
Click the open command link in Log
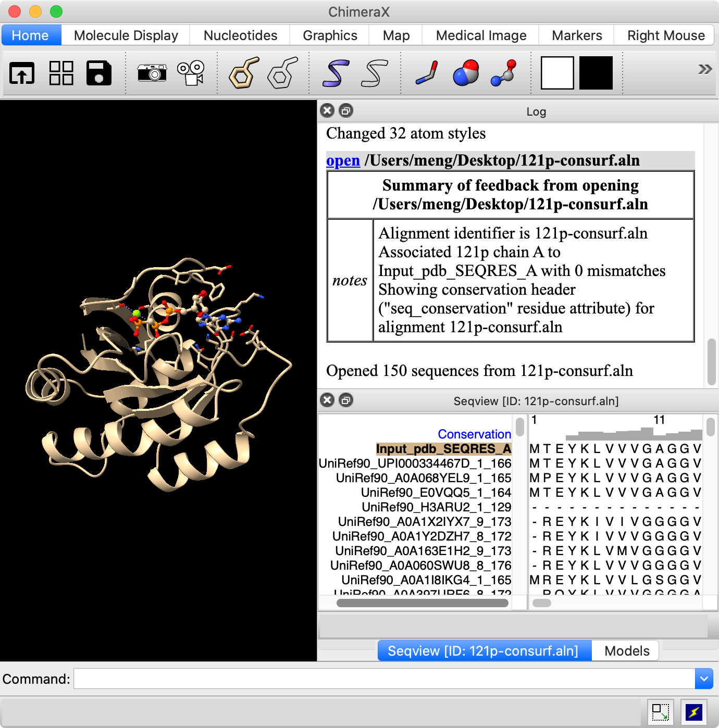point(343,160)
